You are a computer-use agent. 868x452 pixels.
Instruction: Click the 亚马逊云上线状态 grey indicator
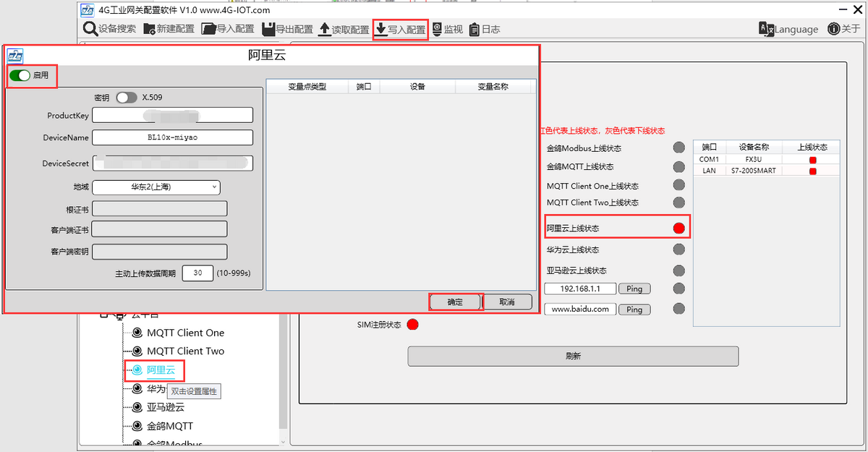(678, 270)
